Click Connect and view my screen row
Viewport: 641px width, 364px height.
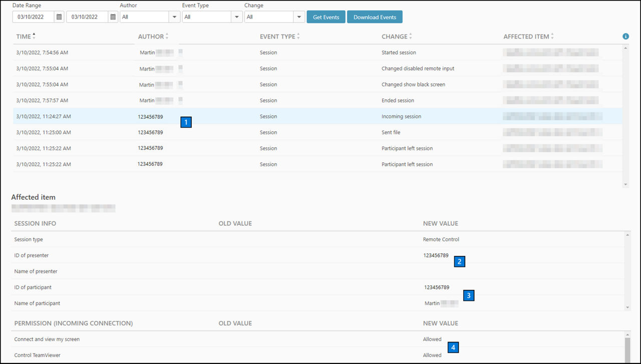(x=318, y=339)
